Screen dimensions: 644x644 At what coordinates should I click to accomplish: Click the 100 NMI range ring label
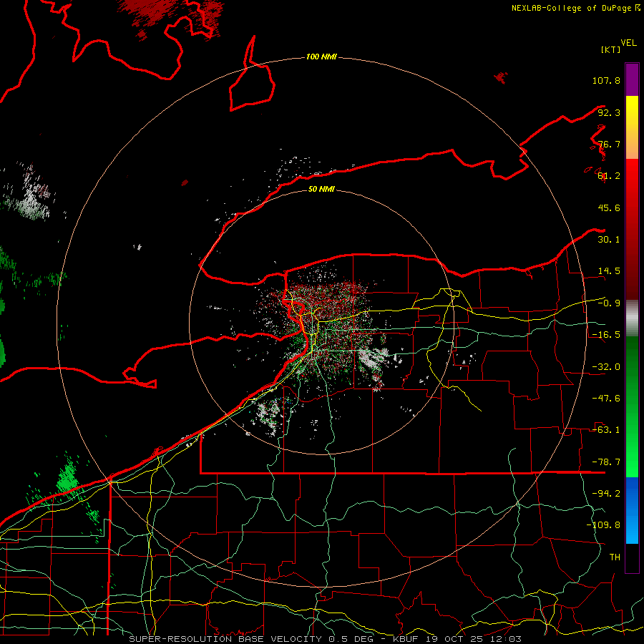[x=321, y=57]
